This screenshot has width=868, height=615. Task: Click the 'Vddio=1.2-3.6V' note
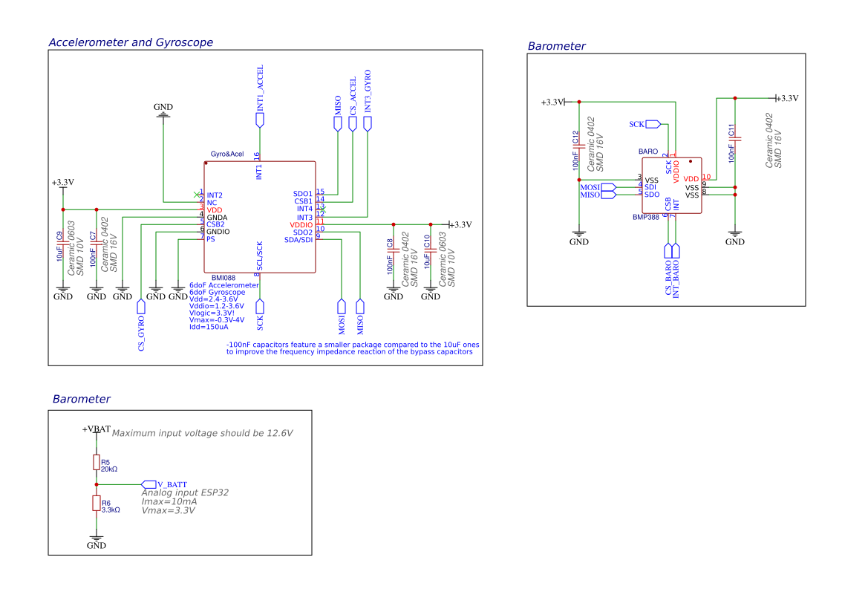click(217, 306)
